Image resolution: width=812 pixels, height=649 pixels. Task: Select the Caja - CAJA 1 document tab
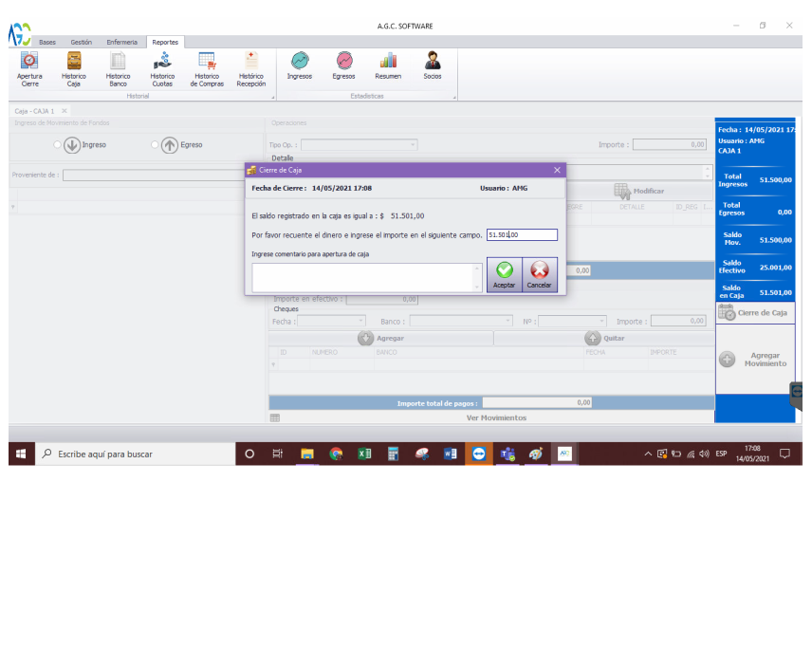[x=34, y=111]
